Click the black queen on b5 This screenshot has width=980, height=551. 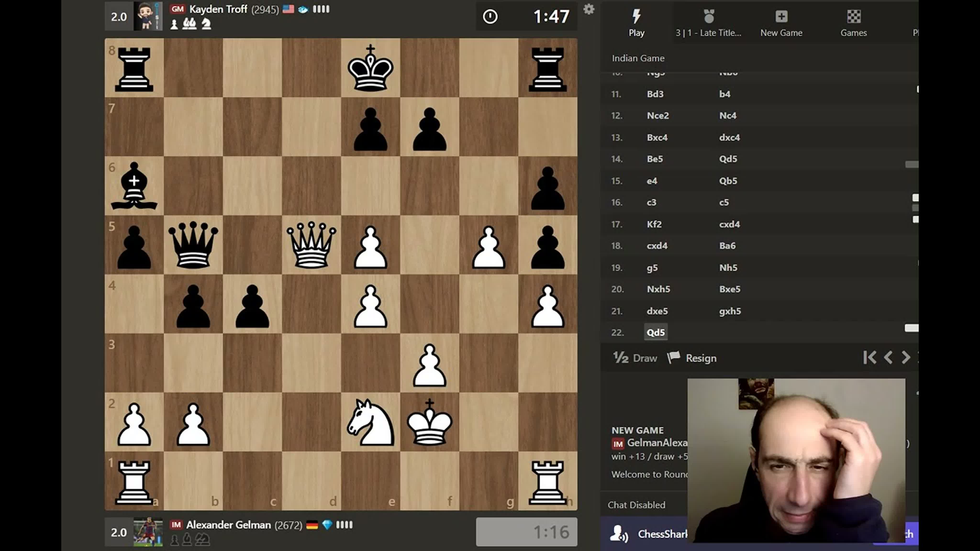pos(193,245)
